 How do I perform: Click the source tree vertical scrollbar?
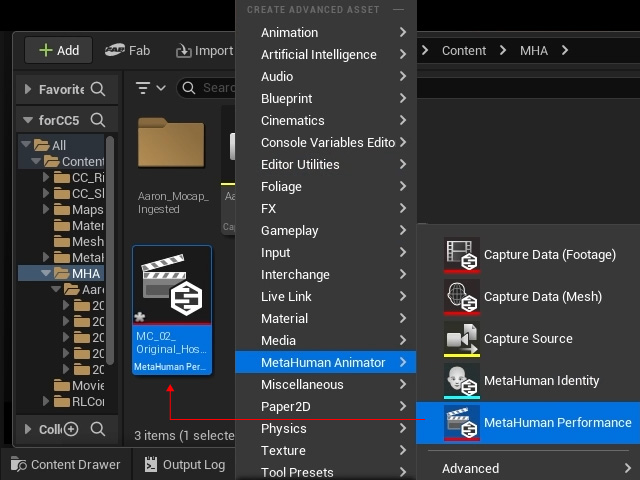pyautogui.click(x=109, y=250)
